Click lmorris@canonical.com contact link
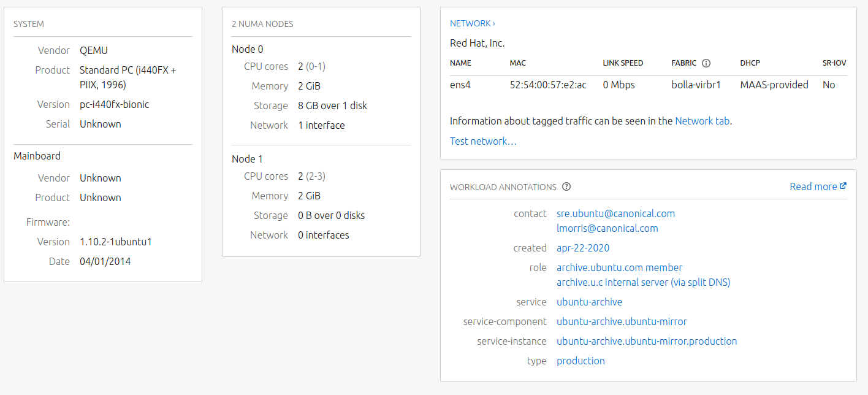This screenshot has height=395, width=868. (x=607, y=228)
